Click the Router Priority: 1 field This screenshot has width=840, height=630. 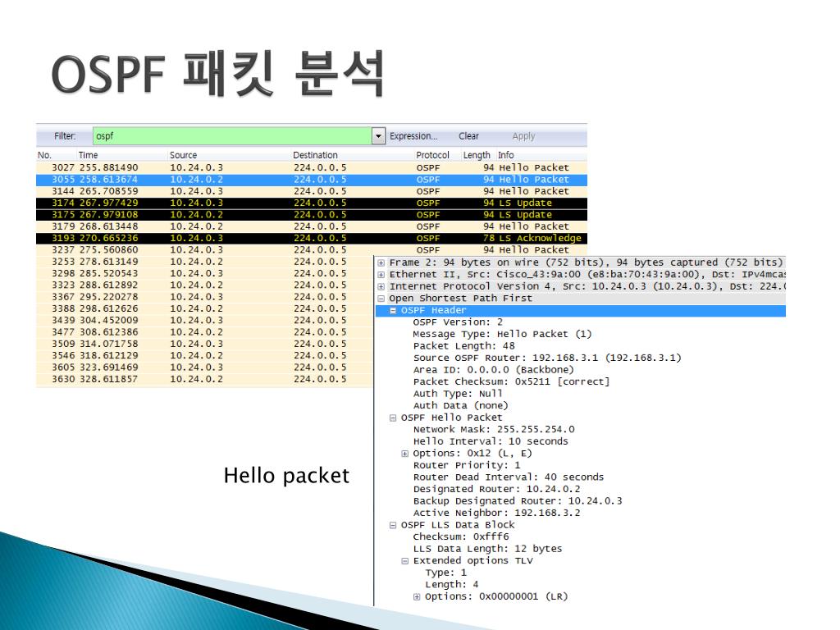pyautogui.click(x=467, y=466)
